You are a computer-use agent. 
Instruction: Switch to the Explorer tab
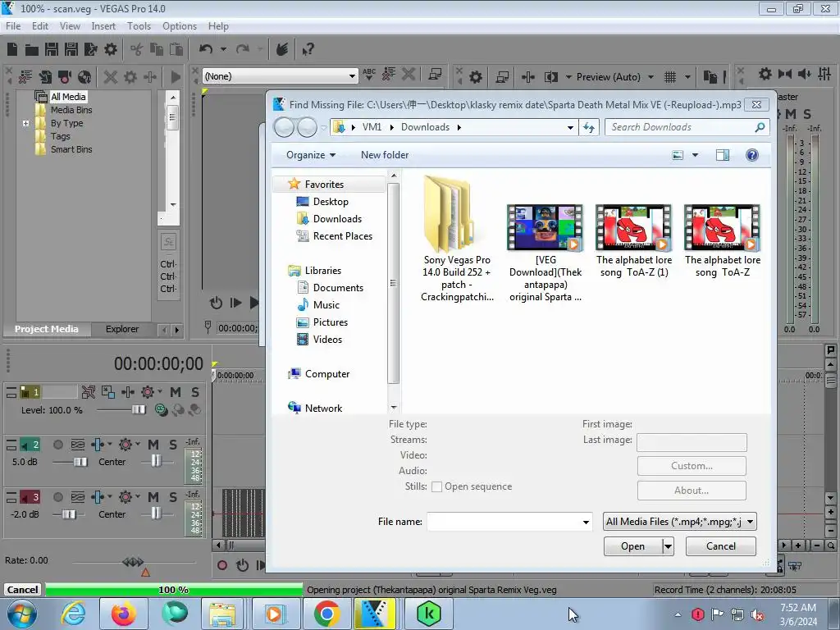tap(122, 329)
